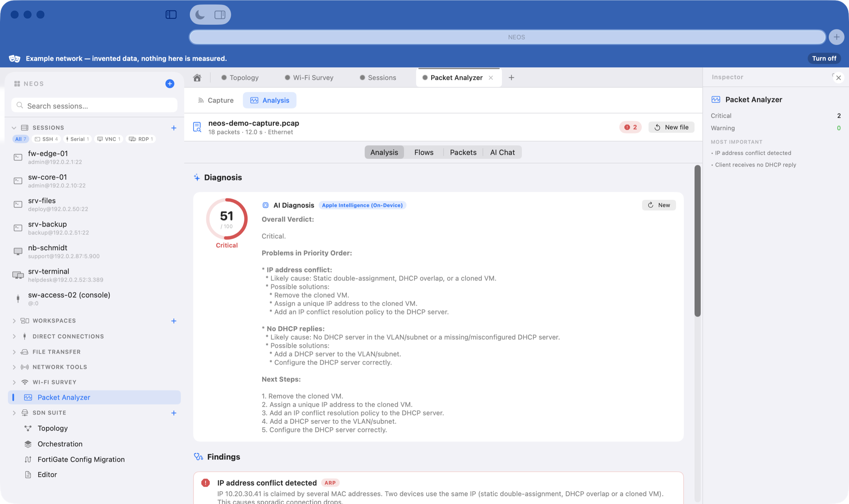The height and width of the screenshot is (504, 849).
Task: Show the Packets view
Action: tap(463, 152)
